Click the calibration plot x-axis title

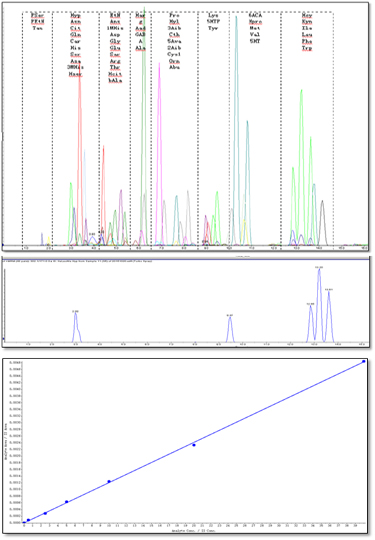[x=194, y=531]
